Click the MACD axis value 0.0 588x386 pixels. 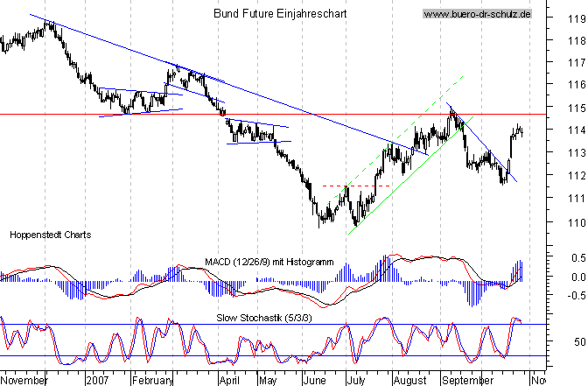tap(578, 277)
